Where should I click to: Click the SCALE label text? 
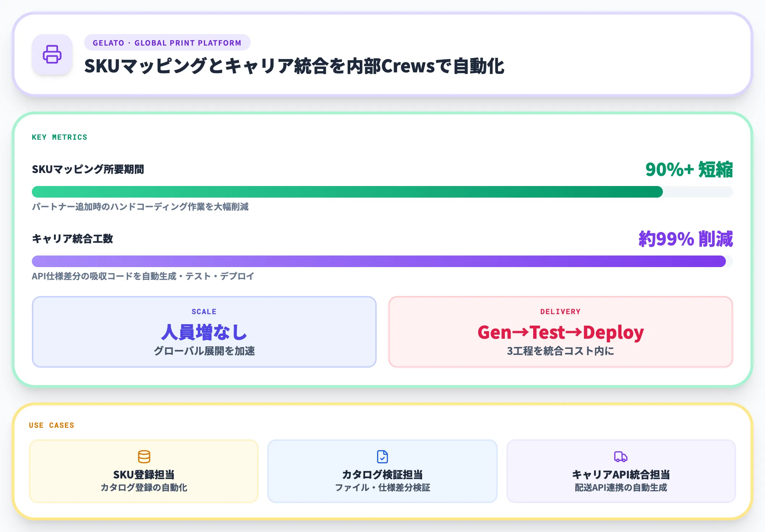click(204, 312)
